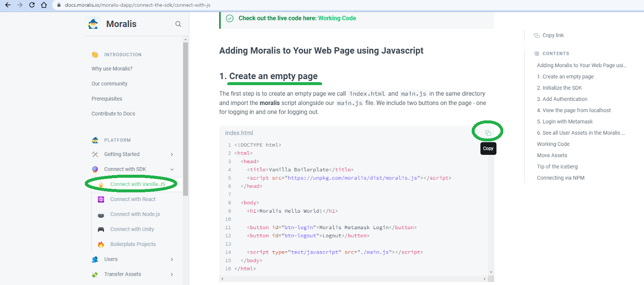Viewport: 644px width, 285px height.
Task: Click the Boilerplate Projects flame icon
Action: (101, 244)
